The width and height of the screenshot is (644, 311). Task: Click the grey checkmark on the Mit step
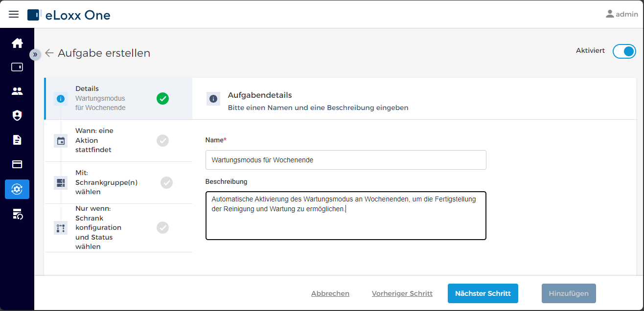click(166, 182)
